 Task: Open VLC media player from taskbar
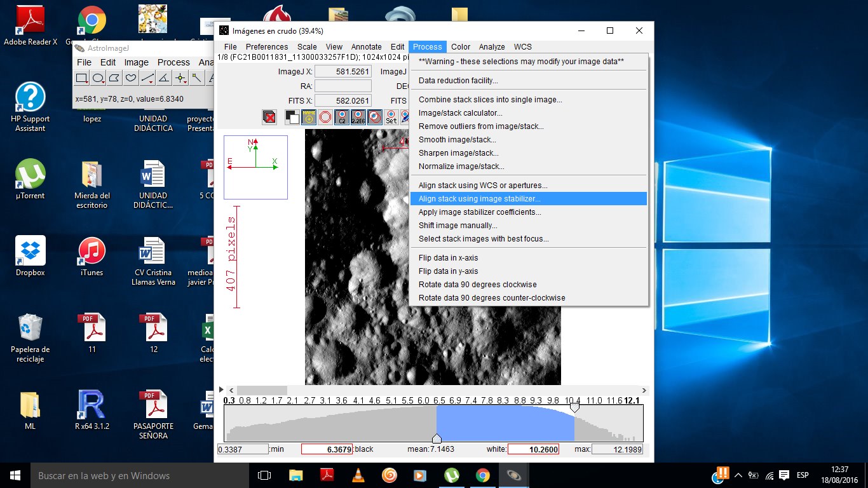pos(358,475)
